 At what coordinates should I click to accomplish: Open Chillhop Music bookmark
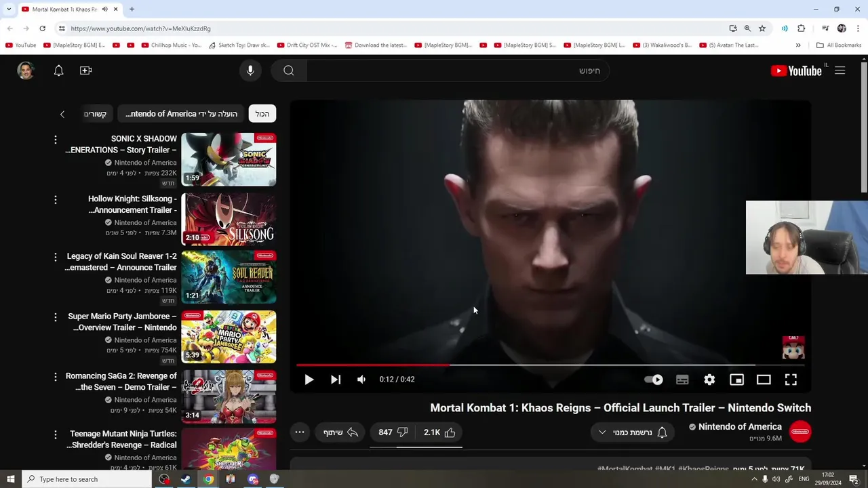[x=172, y=45]
